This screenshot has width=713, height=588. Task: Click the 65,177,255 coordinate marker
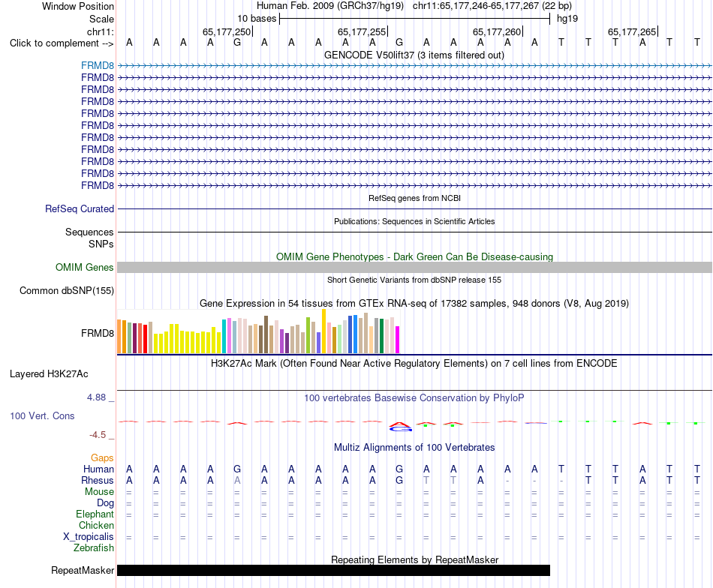(x=362, y=31)
